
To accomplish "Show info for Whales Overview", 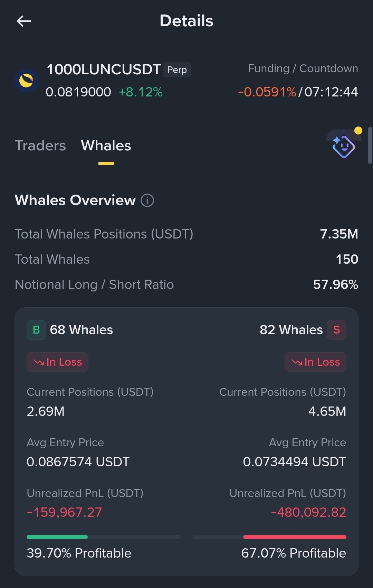I will (x=147, y=200).
